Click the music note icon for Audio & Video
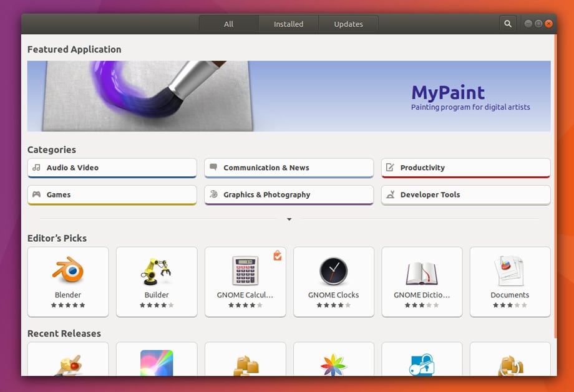The height and width of the screenshot is (392, 574). point(36,168)
